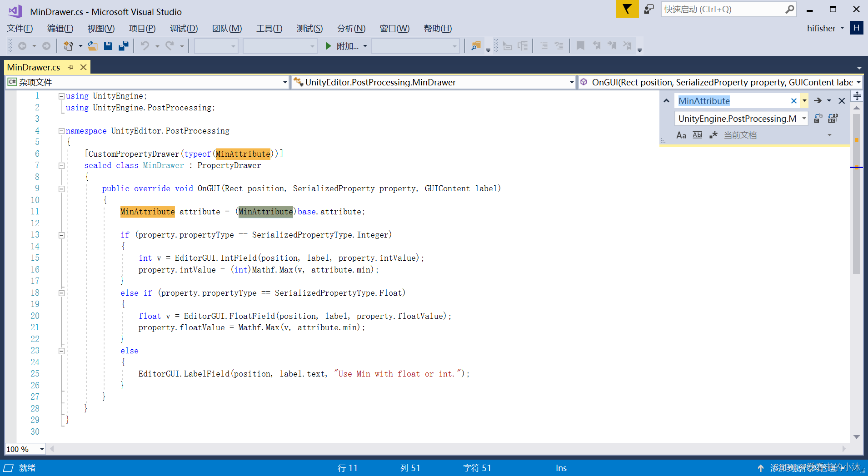Click the yellow notifications filter flag icon

627,9
